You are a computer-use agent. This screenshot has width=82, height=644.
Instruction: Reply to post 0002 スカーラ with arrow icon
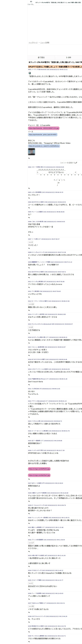click(29, 188)
